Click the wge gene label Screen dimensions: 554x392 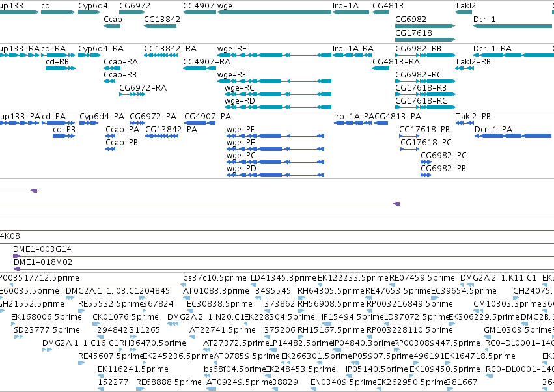click(225, 6)
